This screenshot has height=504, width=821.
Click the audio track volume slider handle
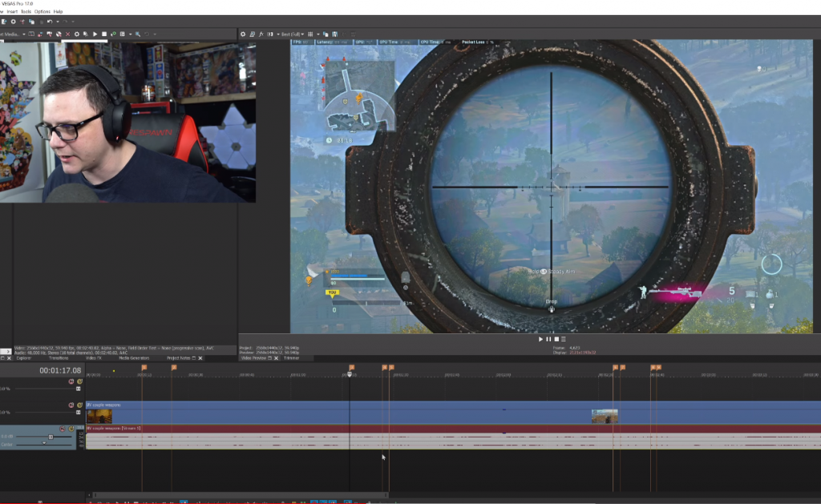pos(51,437)
